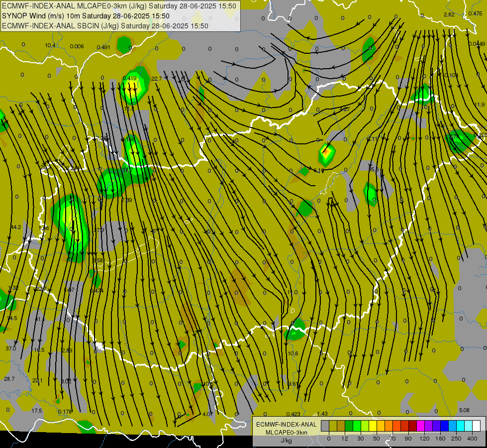Click the yellow-green legend swatch after 30
487x448 pixels.
point(365,426)
